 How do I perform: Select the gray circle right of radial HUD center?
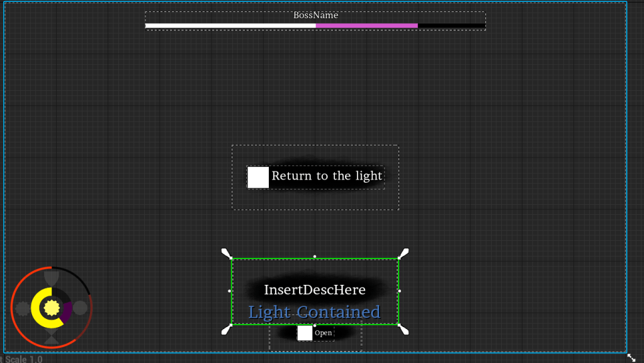click(x=80, y=308)
